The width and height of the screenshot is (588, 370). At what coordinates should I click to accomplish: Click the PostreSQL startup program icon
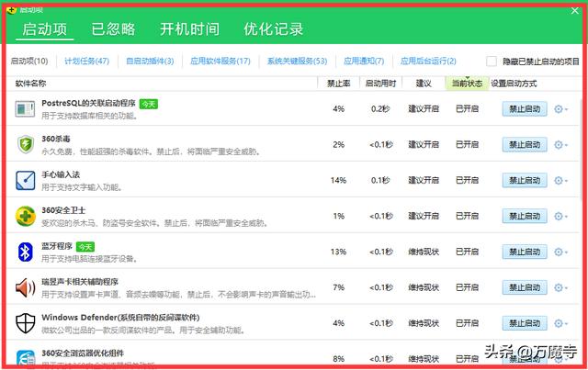[25, 109]
